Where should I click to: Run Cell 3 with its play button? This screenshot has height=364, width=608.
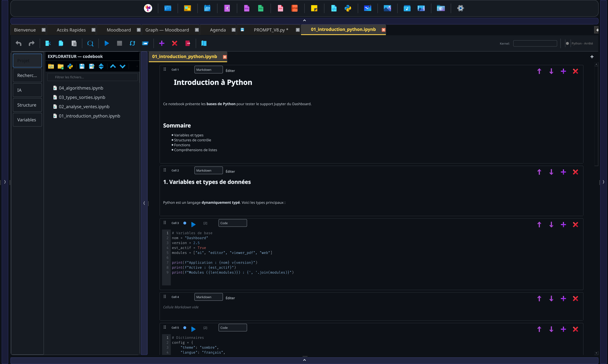193,224
